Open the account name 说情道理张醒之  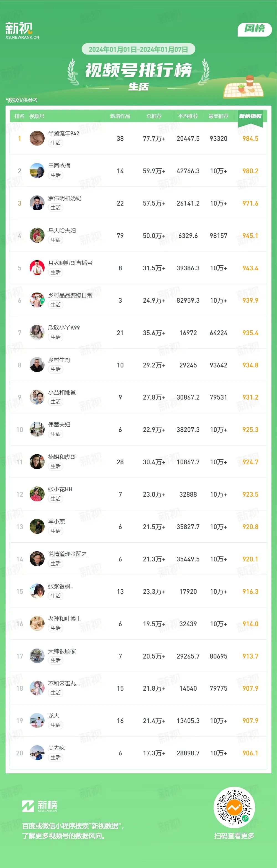[x=68, y=554]
